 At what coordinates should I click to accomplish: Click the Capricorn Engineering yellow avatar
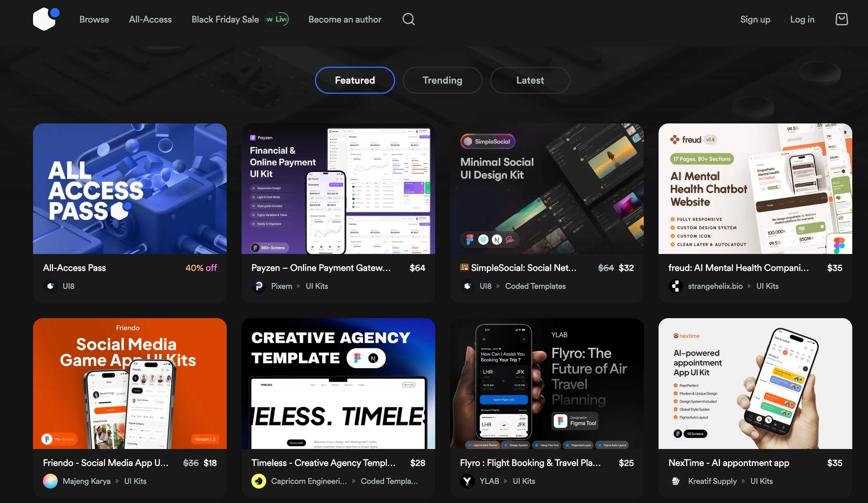tap(259, 481)
